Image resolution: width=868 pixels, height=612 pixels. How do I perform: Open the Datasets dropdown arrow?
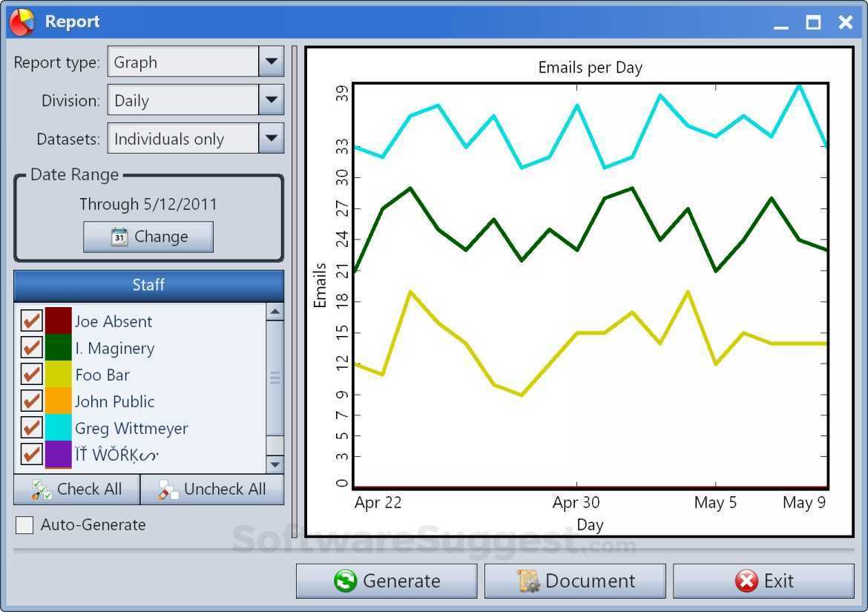tap(272, 138)
